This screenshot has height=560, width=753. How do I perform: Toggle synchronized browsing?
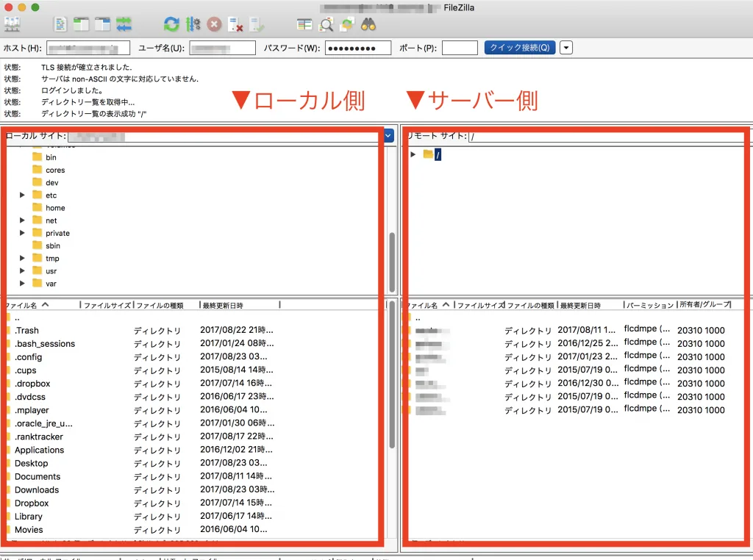[x=347, y=24]
